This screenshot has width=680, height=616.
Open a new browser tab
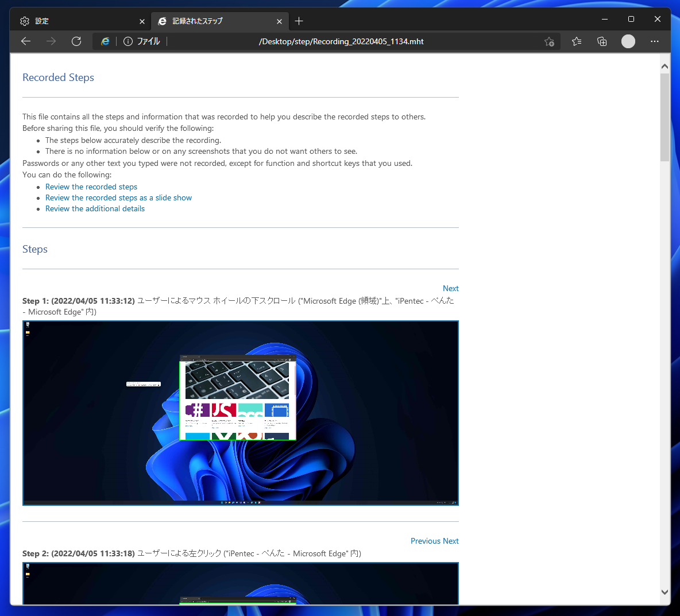299,21
